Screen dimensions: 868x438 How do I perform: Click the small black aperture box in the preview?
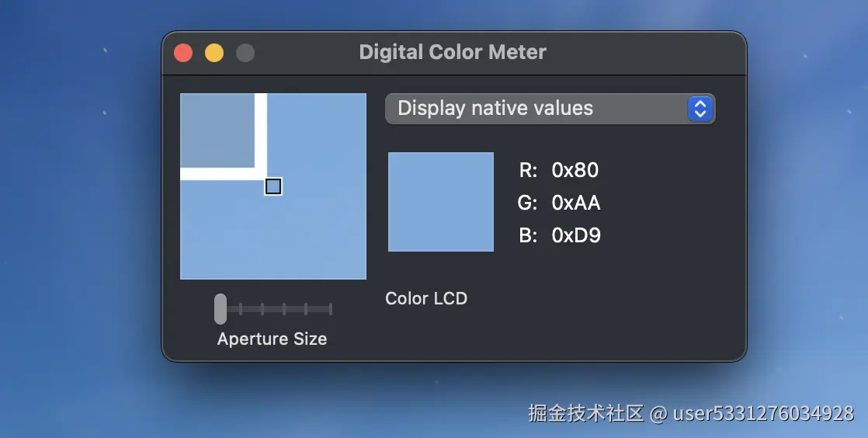pyautogui.click(x=273, y=186)
